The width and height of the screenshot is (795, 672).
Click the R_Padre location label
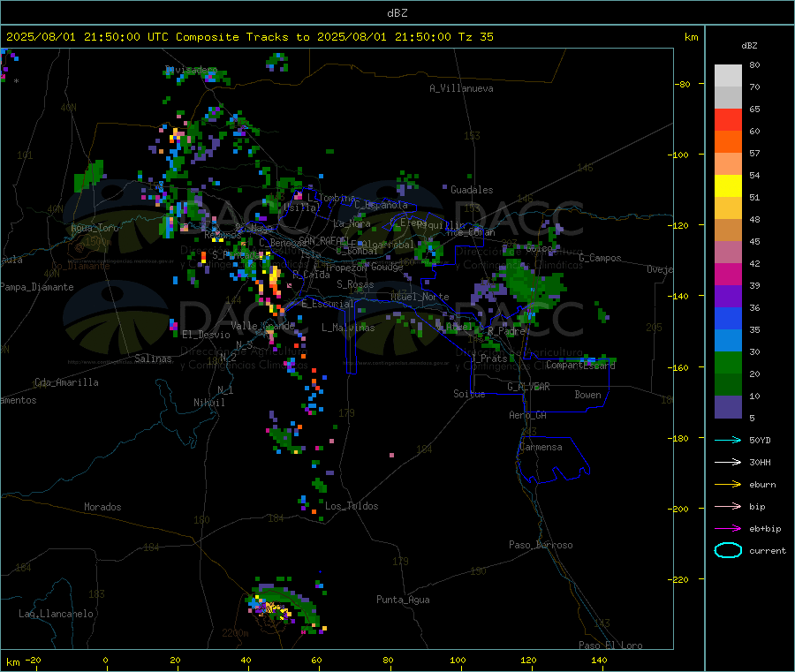point(506,331)
